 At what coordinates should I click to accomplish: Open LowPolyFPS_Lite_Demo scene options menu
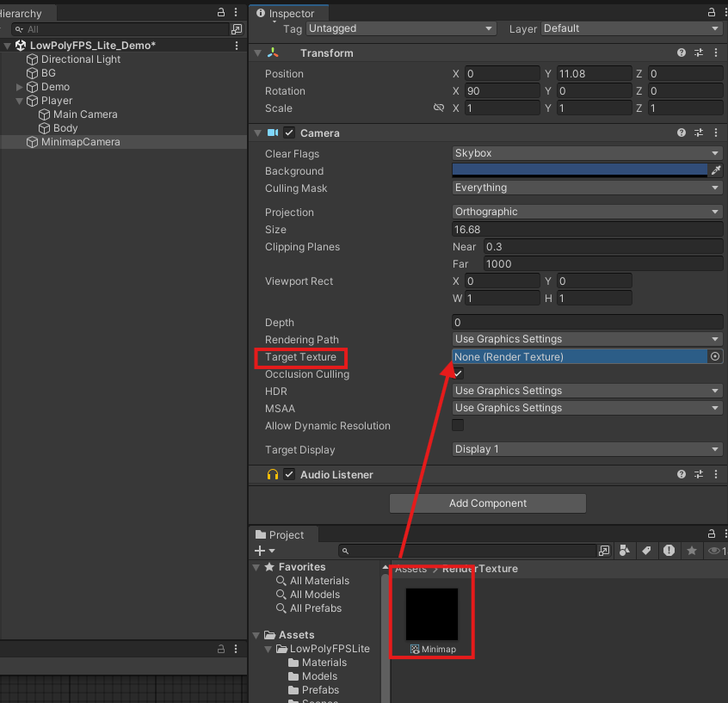point(237,46)
